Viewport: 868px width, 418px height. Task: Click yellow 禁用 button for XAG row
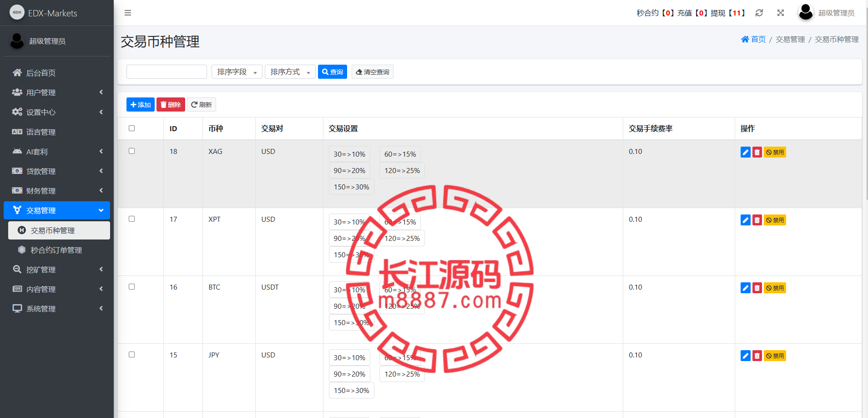tap(775, 152)
